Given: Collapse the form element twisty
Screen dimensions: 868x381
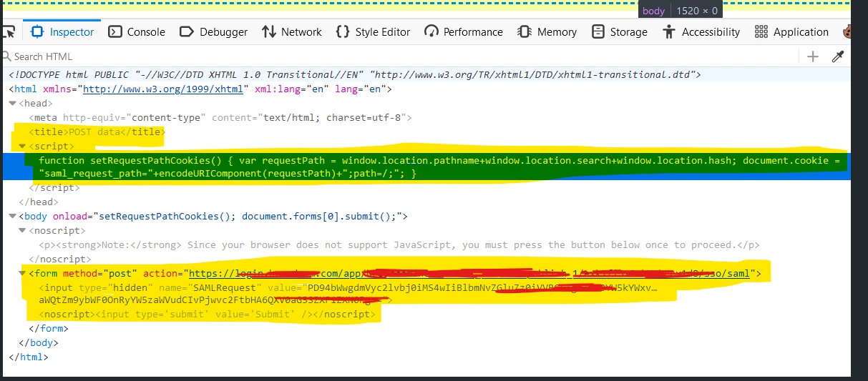Looking at the screenshot, I should tap(22, 273).
